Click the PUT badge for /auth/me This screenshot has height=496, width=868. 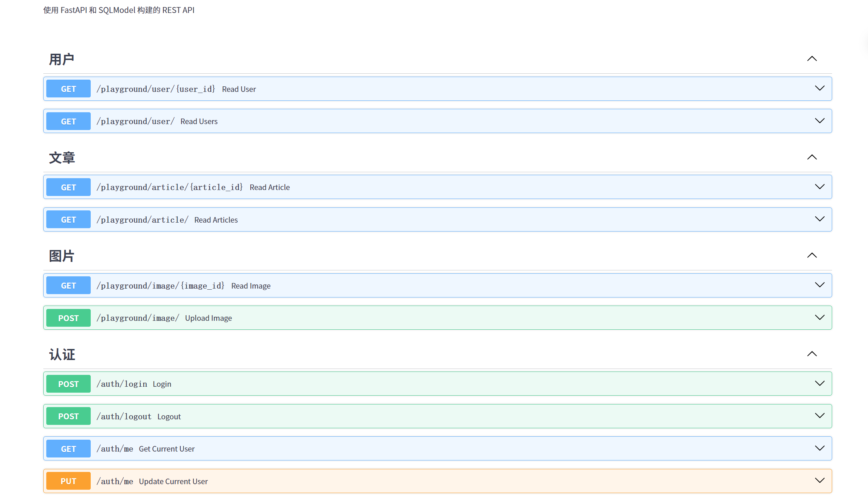click(69, 481)
